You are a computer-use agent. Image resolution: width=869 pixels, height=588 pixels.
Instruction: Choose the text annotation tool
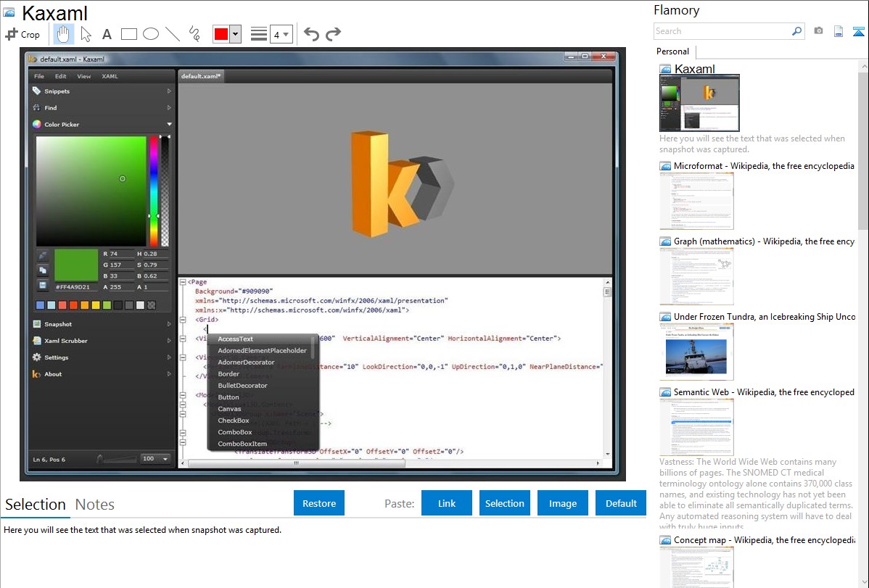107,34
